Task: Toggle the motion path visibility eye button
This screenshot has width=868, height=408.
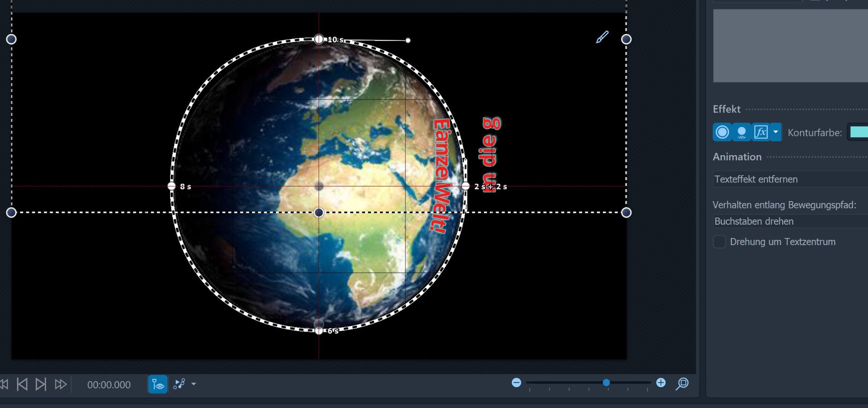Action: click(158, 385)
